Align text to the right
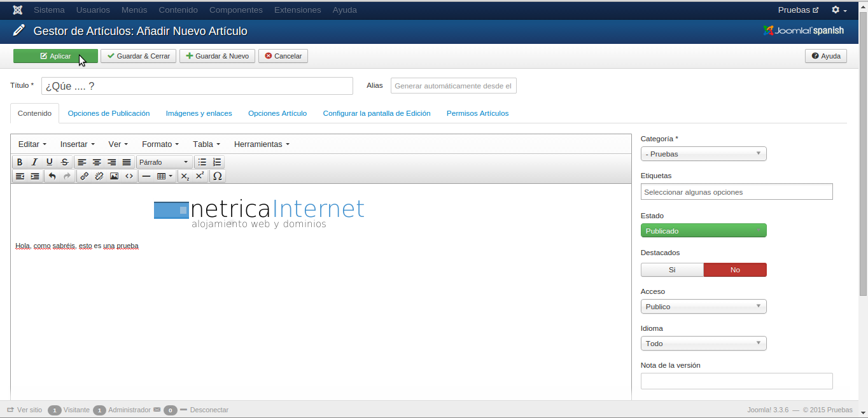868x418 pixels. coord(111,162)
